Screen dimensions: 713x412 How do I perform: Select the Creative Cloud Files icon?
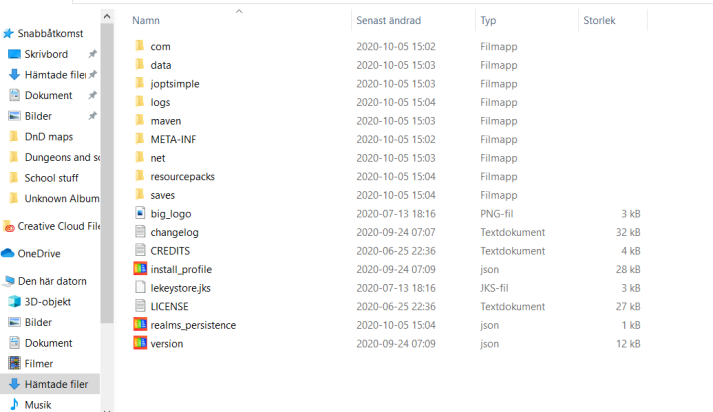coord(8,226)
